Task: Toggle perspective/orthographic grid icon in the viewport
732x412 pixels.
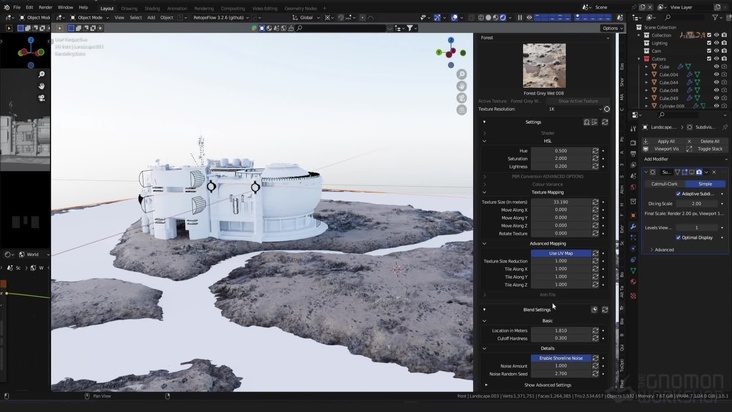Action: coord(462,110)
